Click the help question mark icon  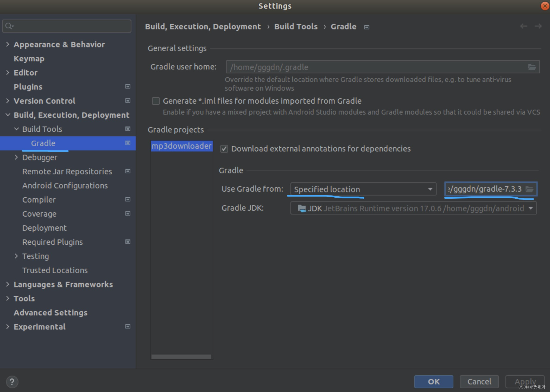pos(12,382)
